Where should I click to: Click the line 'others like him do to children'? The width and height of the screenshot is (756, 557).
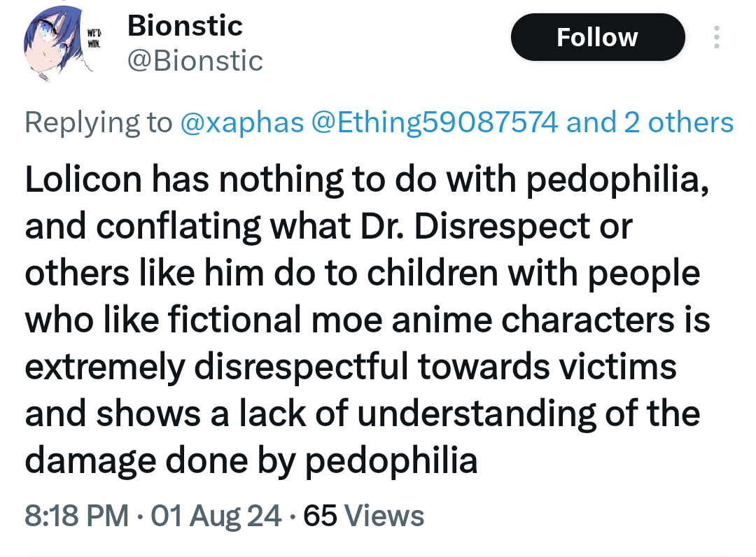(363, 273)
